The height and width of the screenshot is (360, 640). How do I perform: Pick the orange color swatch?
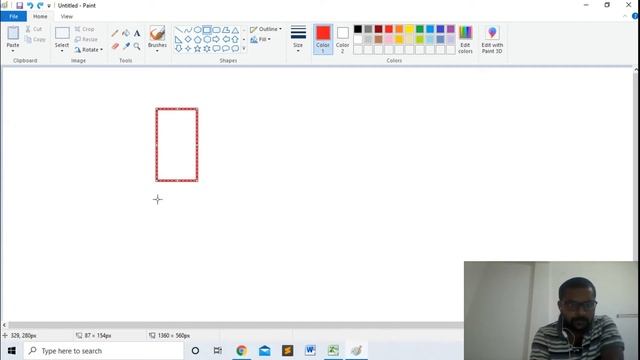point(399,29)
